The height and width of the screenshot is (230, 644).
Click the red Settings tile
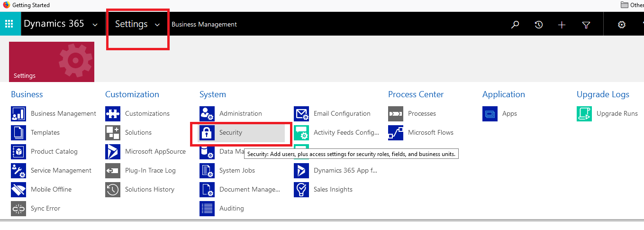52,62
